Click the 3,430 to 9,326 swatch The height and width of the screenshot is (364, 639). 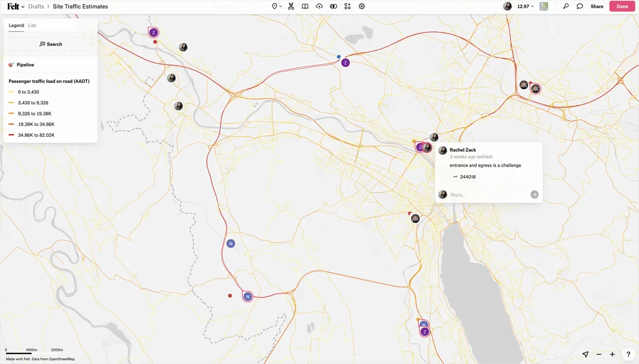click(11, 103)
